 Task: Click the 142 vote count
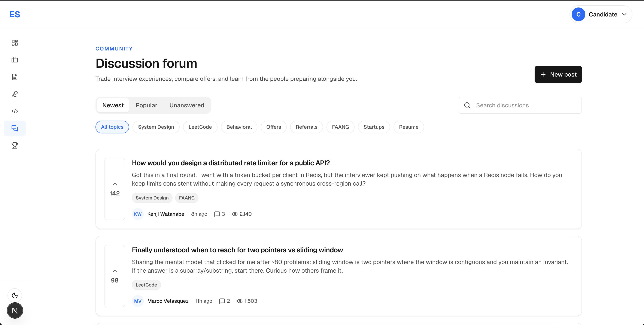(115, 194)
